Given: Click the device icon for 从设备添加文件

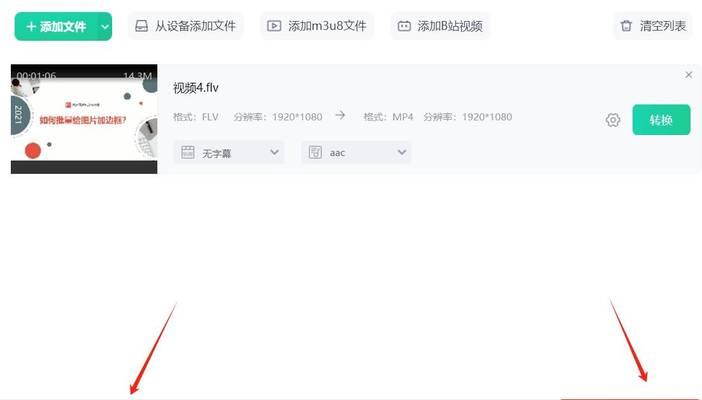Looking at the screenshot, I should pos(141,26).
